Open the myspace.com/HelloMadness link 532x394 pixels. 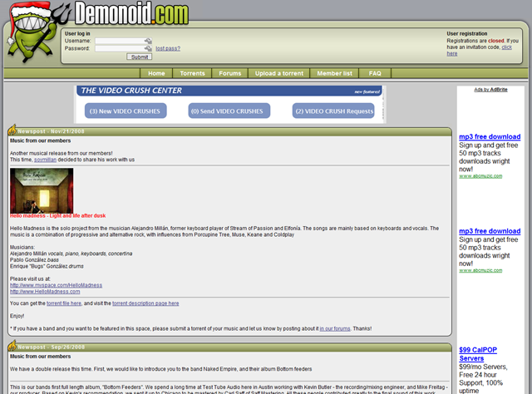[x=56, y=285]
